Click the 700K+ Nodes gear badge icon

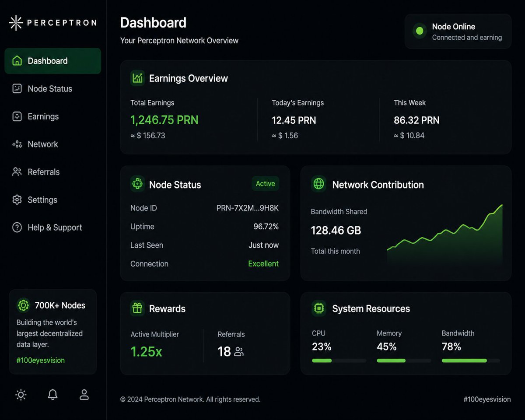(x=23, y=305)
